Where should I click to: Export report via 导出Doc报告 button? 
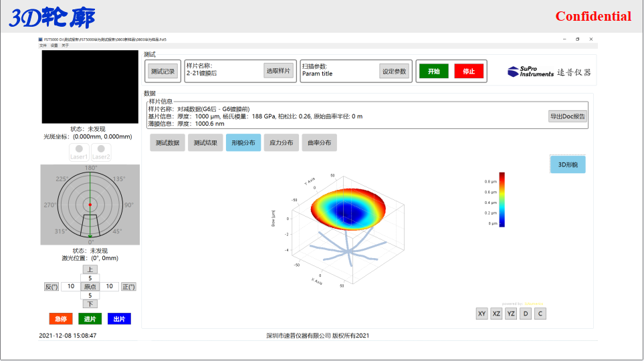pyautogui.click(x=568, y=116)
